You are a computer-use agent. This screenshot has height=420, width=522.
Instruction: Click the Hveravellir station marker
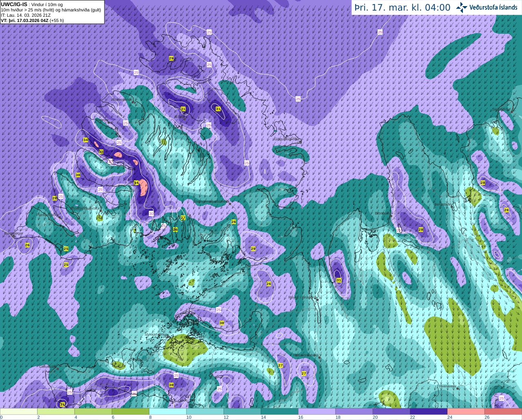(x=458, y=389)
